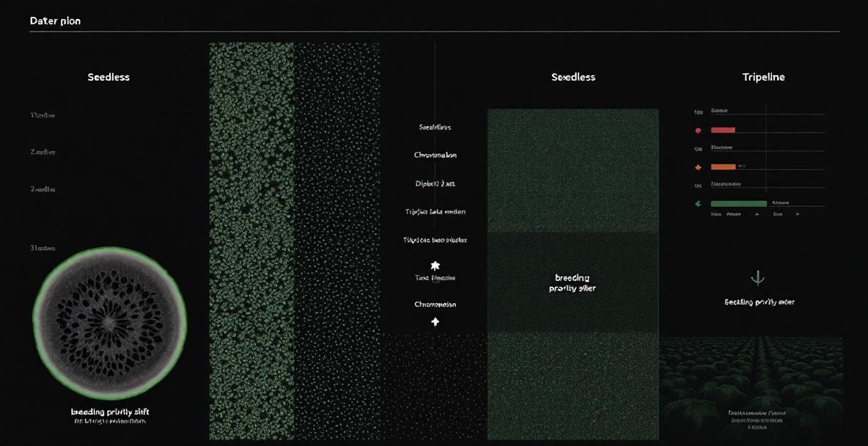This screenshot has height=446, width=868.
Task: Select the left Seedless heading
Action: click(108, 77)
